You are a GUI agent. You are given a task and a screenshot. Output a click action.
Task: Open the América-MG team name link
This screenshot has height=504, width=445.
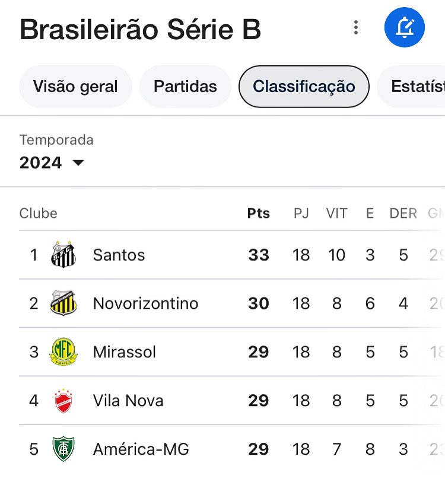(141, 449)
